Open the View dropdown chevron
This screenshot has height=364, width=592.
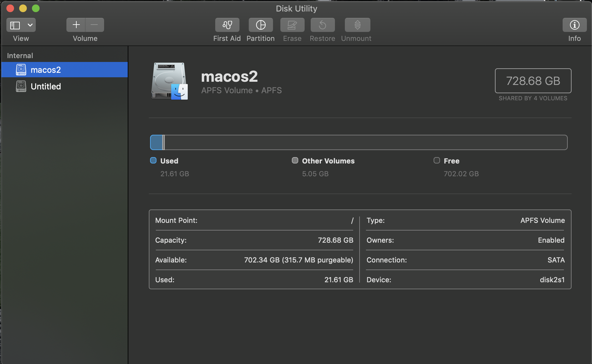coord(30,25)
